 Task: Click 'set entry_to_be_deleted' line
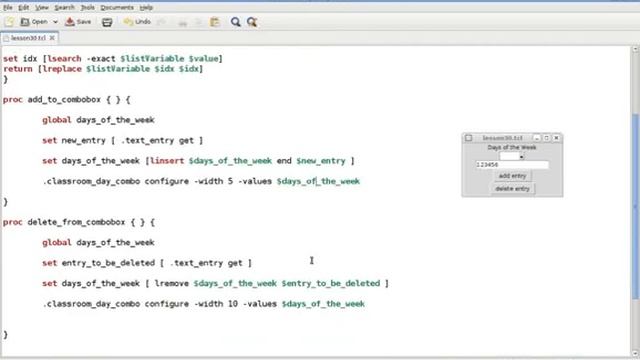[147, 263]
